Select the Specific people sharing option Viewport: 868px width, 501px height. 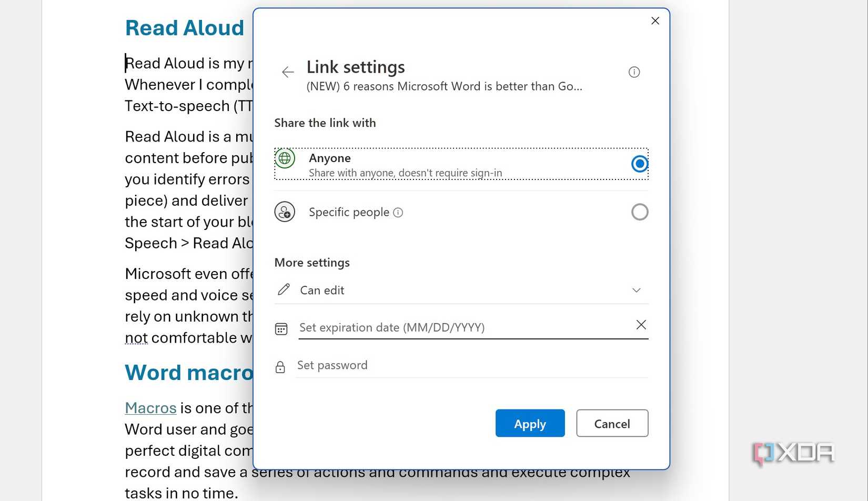pyautogui.click(x=639, y=212)
